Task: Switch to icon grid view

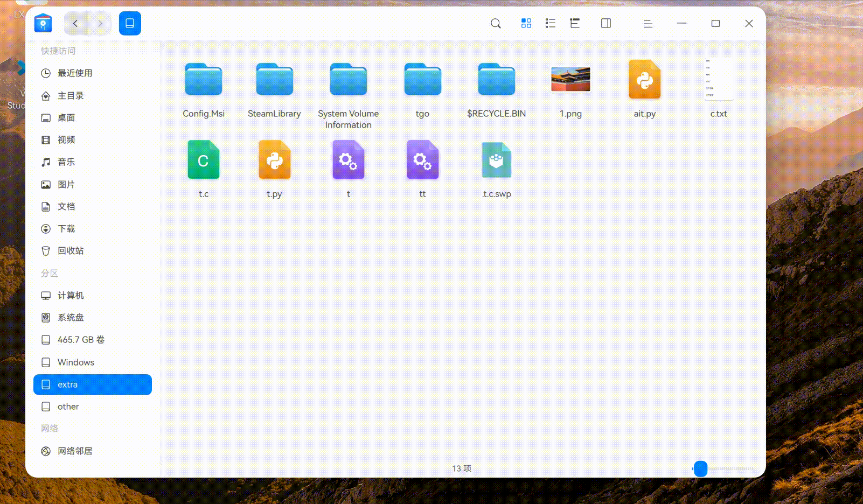Action: pos(526,23)
